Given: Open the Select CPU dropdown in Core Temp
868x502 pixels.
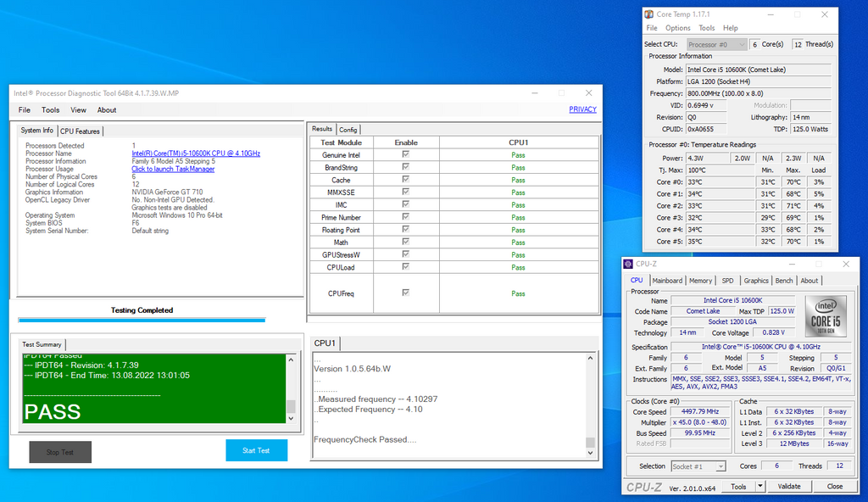Looking at the screenshot, I should click(717, 44).
